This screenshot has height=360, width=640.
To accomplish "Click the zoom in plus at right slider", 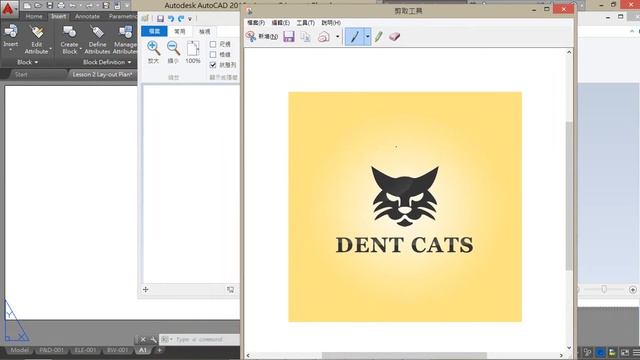I will click(x=633, y=290).
